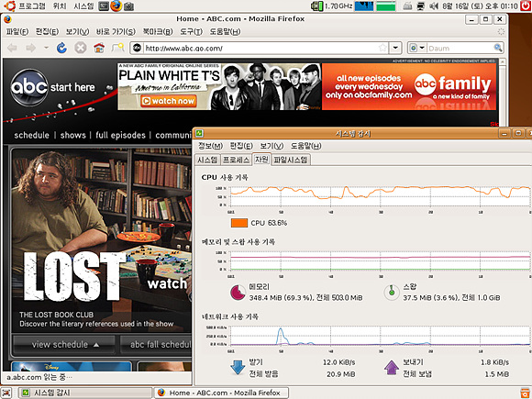Open System Monitor 정보(M) menu
The image size is (532, 399).
click(x=210, y=146)
